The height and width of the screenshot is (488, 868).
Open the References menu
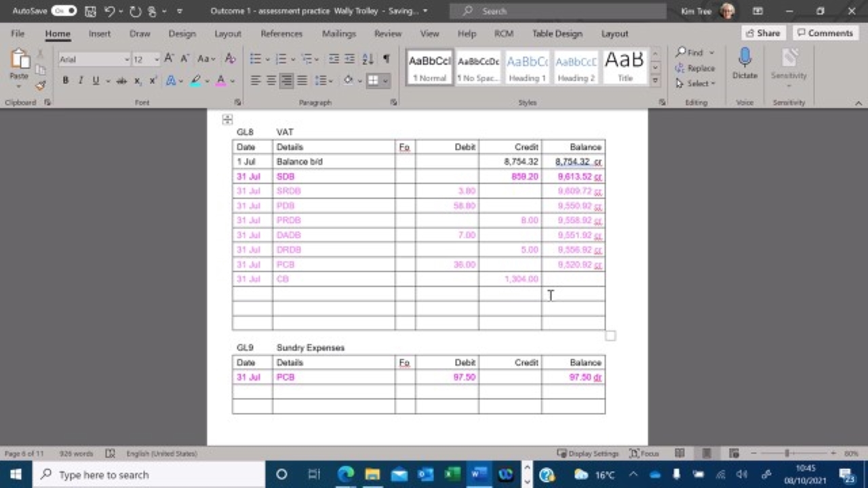(x=281, y=33)
